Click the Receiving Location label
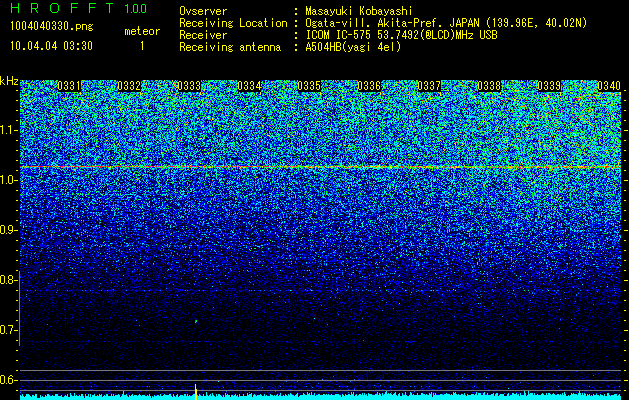Viewport: 629px width, 400px height. [233, 23]
